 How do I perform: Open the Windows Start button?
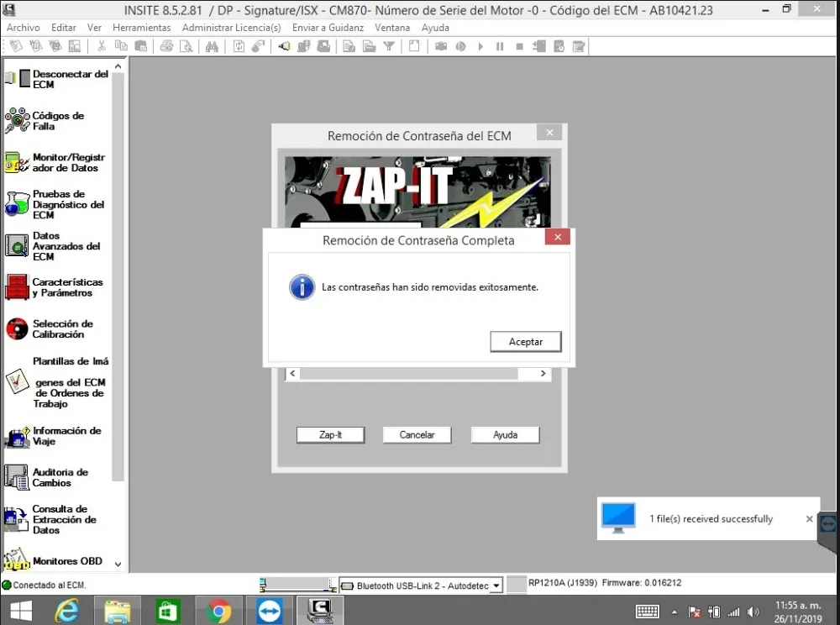(x=22, y=611)
